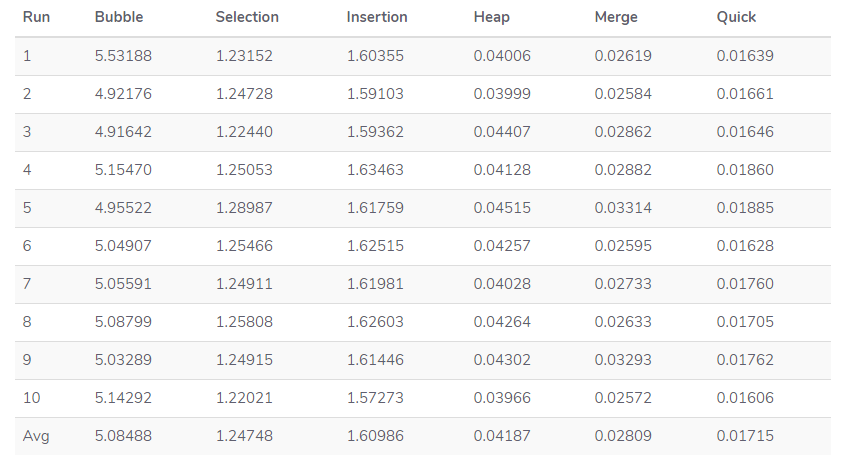Image resolution: width=843 pixels, height=466 pixels.
Task: Click the Bubble column header
Action: point(119,17)
